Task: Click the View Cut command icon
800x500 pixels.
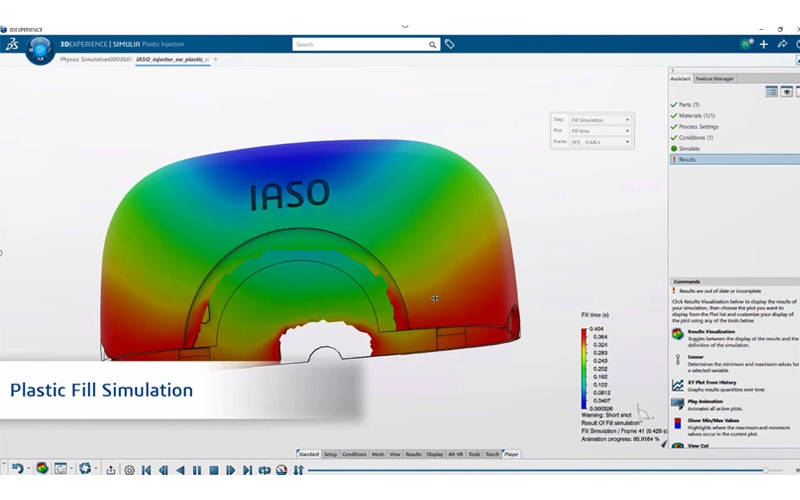Action: click(x=678, y=445)
